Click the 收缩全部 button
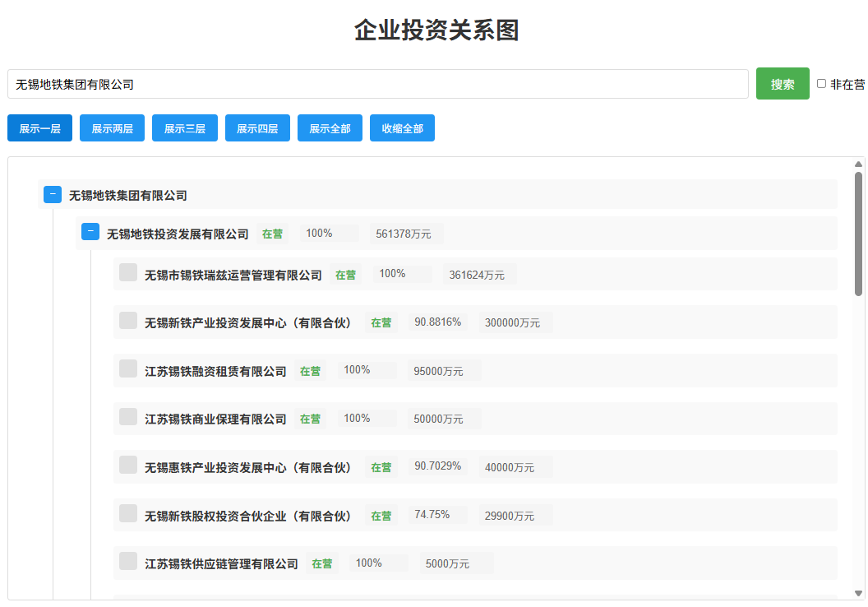The height and width of the screenshot is (607, 868). point(403,128)
